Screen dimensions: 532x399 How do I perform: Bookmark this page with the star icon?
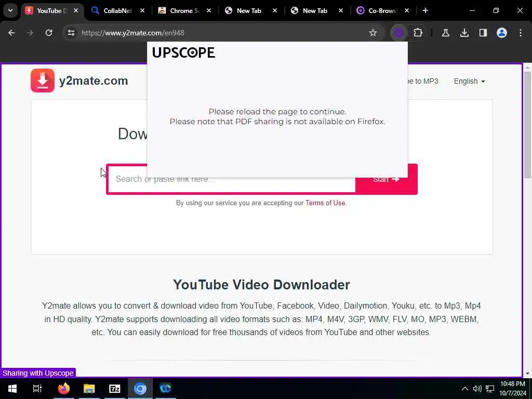click(x=373, y=33)
